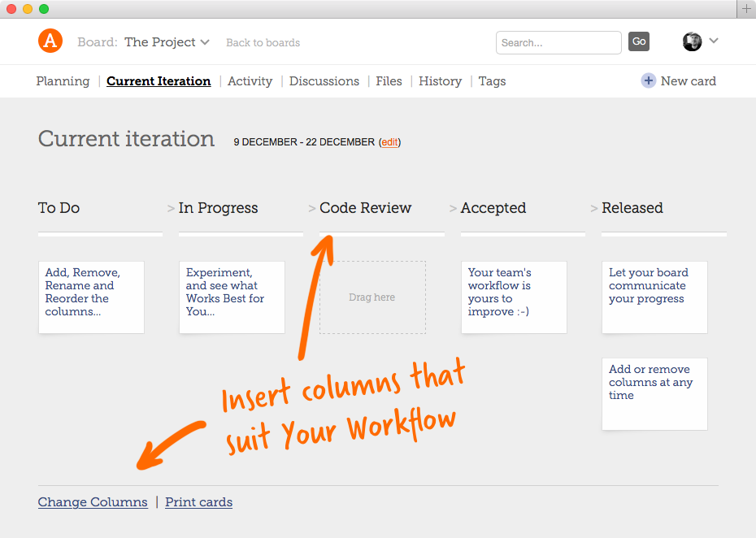Click the chevron before the Code Review column

(x=311, y=208)
